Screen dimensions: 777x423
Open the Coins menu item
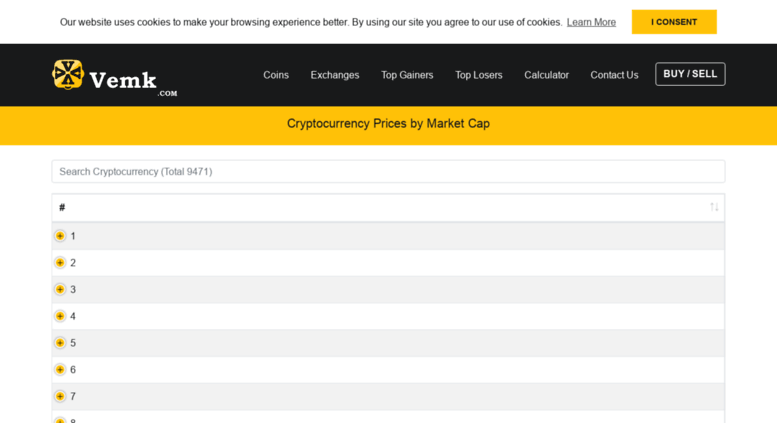click(276, 75)
